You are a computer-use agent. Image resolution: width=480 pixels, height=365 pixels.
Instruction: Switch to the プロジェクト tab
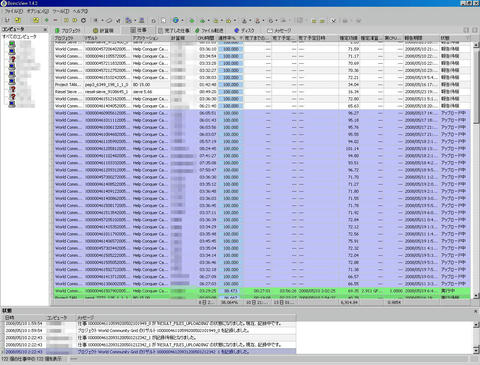click(x=68, y=30)
